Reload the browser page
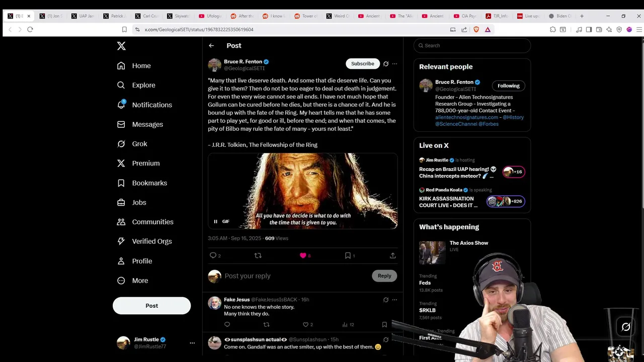The image size is (644, 362). coord(30,30)
